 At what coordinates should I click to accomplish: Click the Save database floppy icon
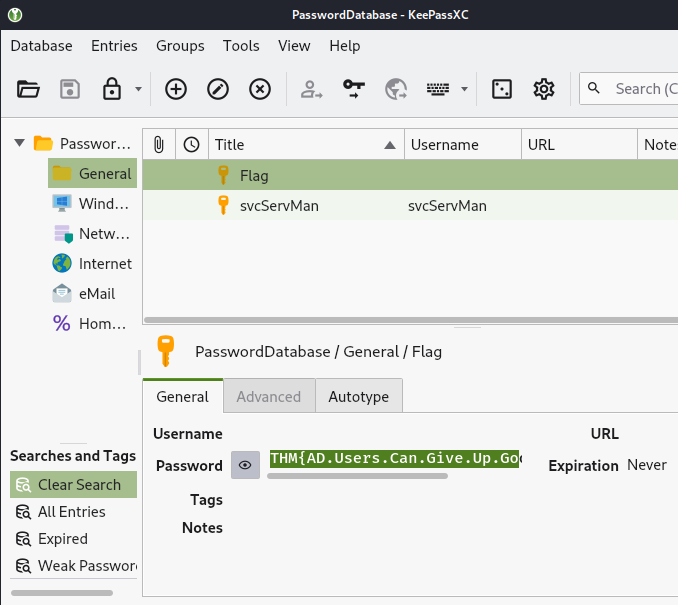(x=70, y=90)
